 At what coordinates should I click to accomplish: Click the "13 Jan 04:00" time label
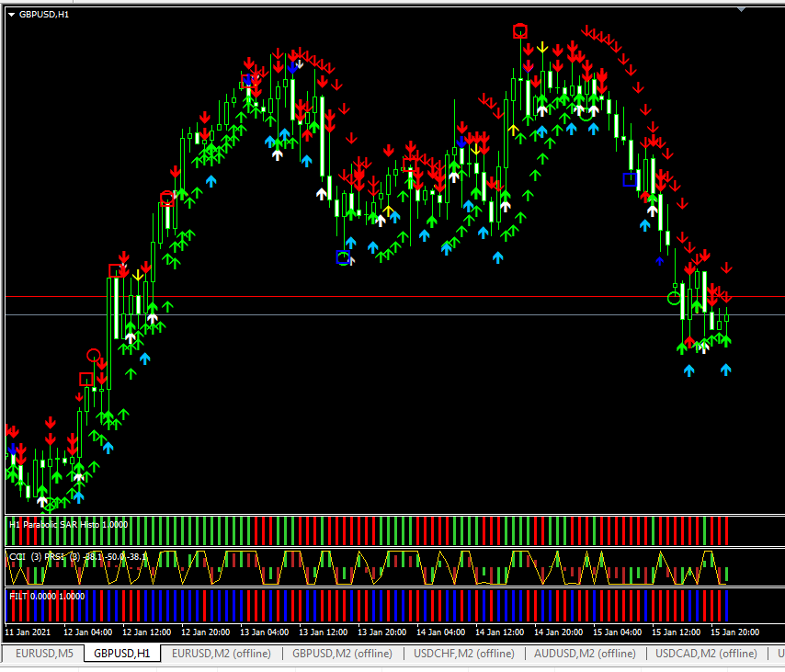(x=265, y=632)
